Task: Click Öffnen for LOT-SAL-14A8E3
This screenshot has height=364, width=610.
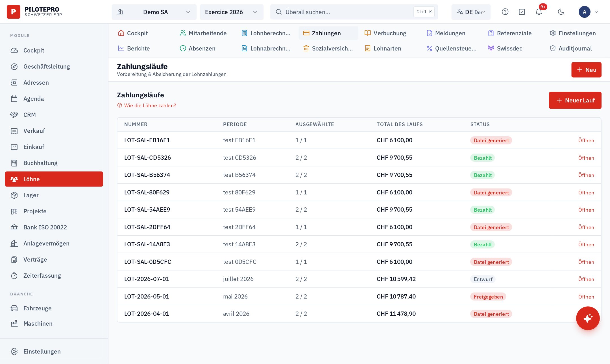Action: click(x=586, y=244)
